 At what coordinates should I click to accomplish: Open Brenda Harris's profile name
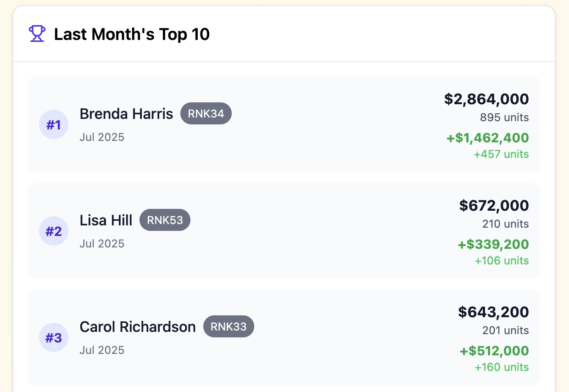[126, 114]
